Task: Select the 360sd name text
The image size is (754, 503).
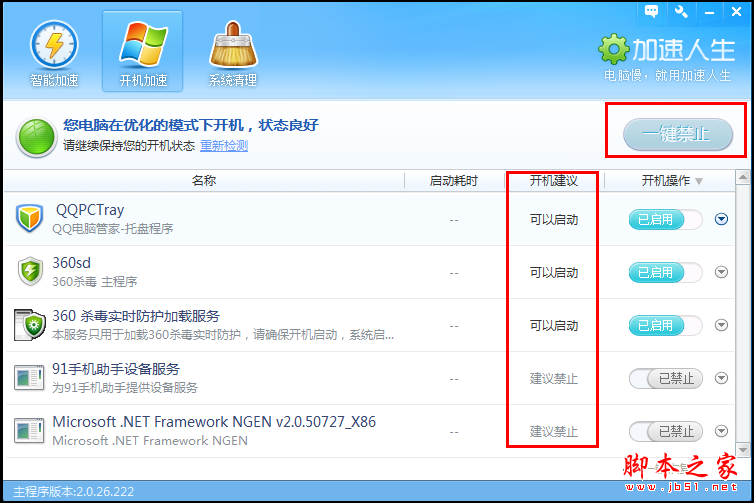Action: [71, 263]
